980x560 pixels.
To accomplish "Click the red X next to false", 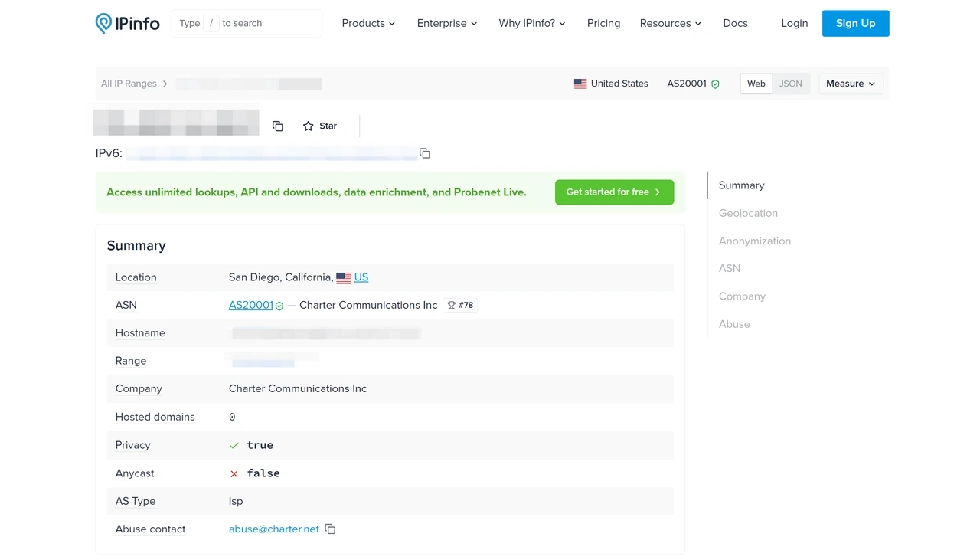I will 234,474.
